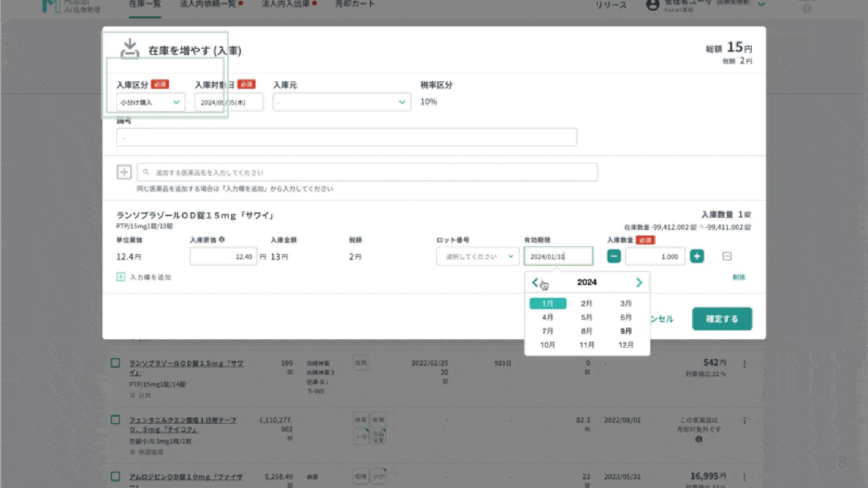Select 2月 in the month picker
Image resolution: width=868 pixels, height=488 pixels.
click(586, 304)
